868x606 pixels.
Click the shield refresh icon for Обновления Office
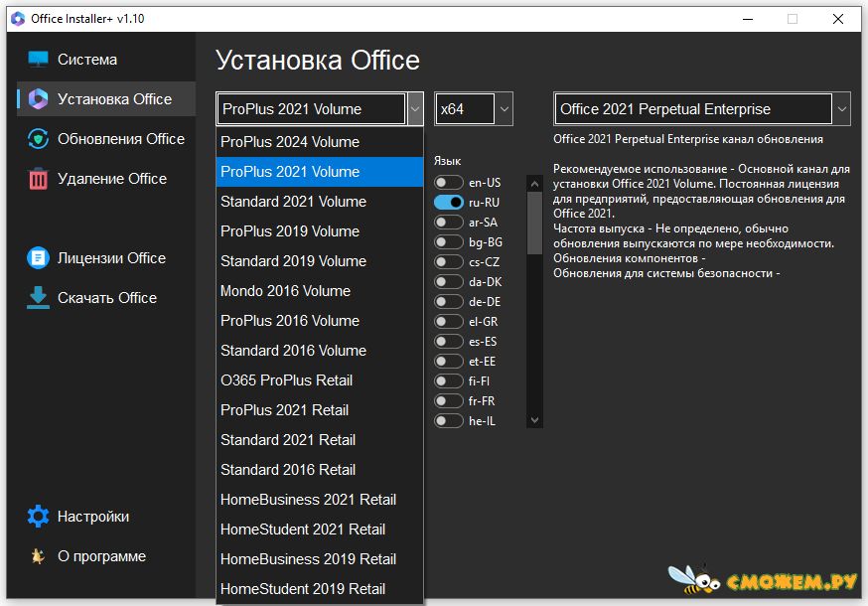pos(38,138)
